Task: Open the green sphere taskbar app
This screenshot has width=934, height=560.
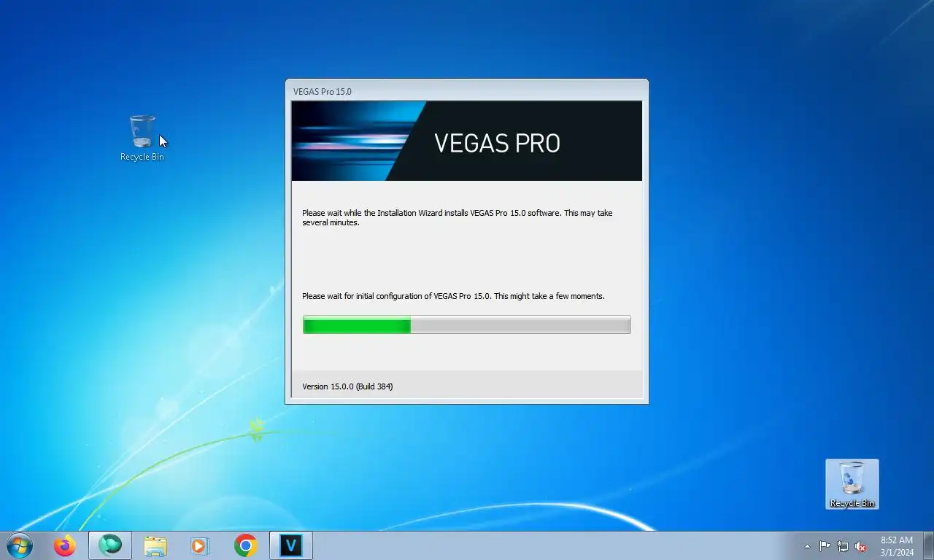Action: pos(110,545)
